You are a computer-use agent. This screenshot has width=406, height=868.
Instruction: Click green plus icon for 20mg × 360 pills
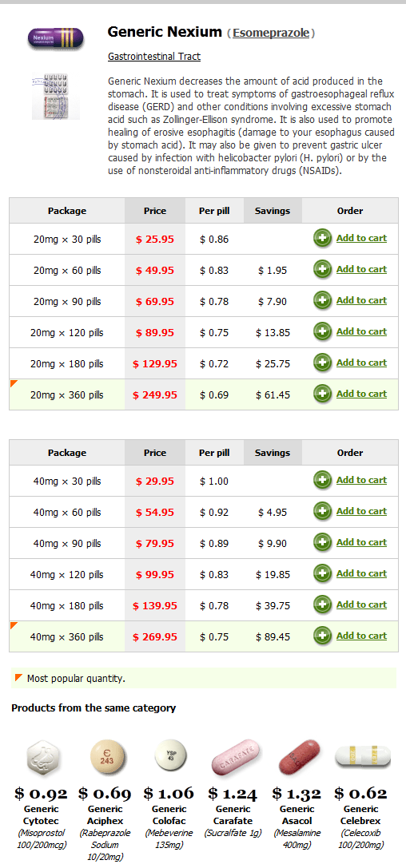(322, 394)
